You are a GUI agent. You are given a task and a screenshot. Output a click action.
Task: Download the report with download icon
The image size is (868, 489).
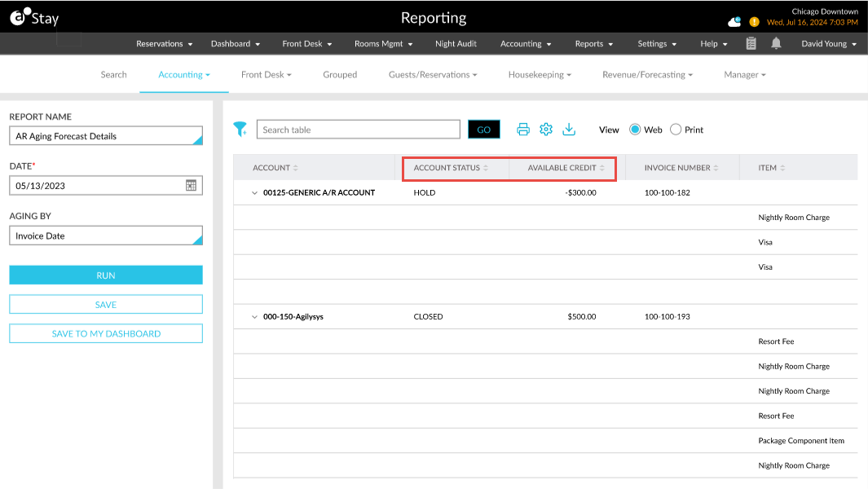569,129
